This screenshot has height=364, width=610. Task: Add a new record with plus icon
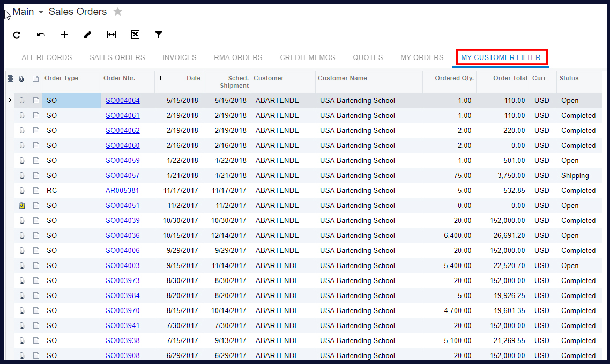pyautogui.click(x=64, y=35)
